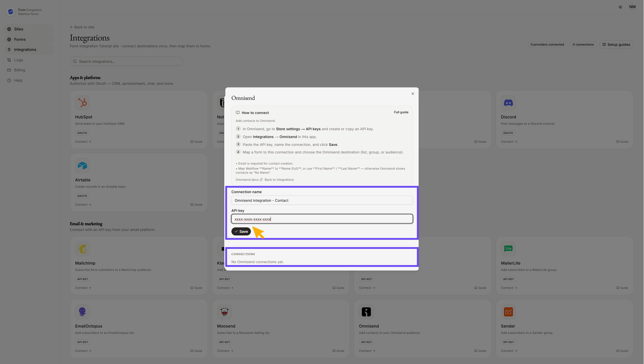The width and height of the screenshot is (644, 364).
Task: Close the Omnisend dialog
Action: (413, 94)
